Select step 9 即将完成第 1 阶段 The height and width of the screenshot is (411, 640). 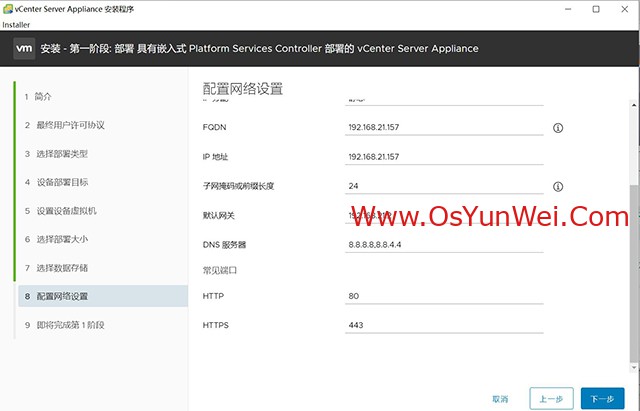coord(64,325)
